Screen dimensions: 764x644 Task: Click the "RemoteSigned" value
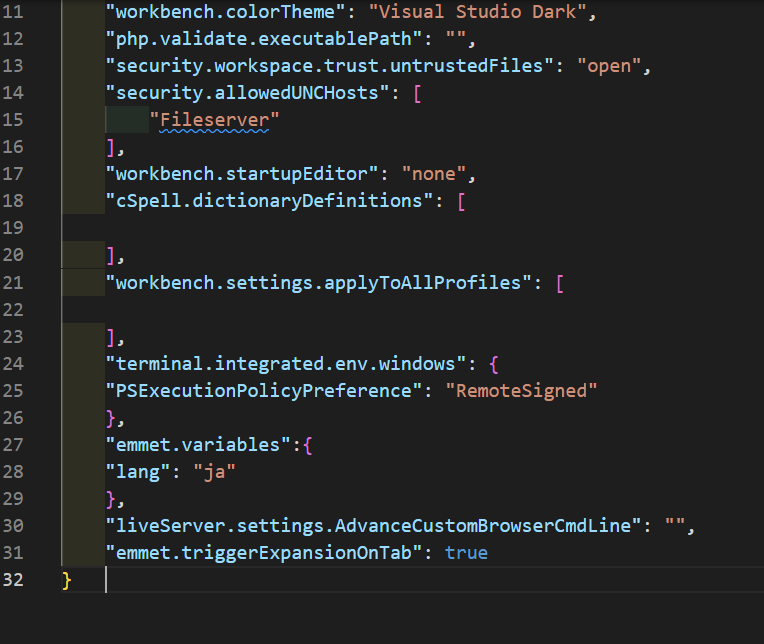point(521,390)
